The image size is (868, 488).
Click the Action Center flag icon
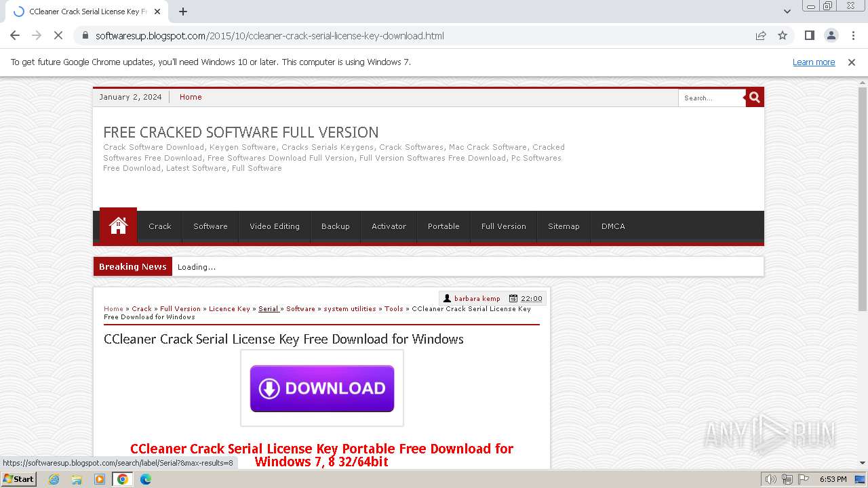point(803,479)
